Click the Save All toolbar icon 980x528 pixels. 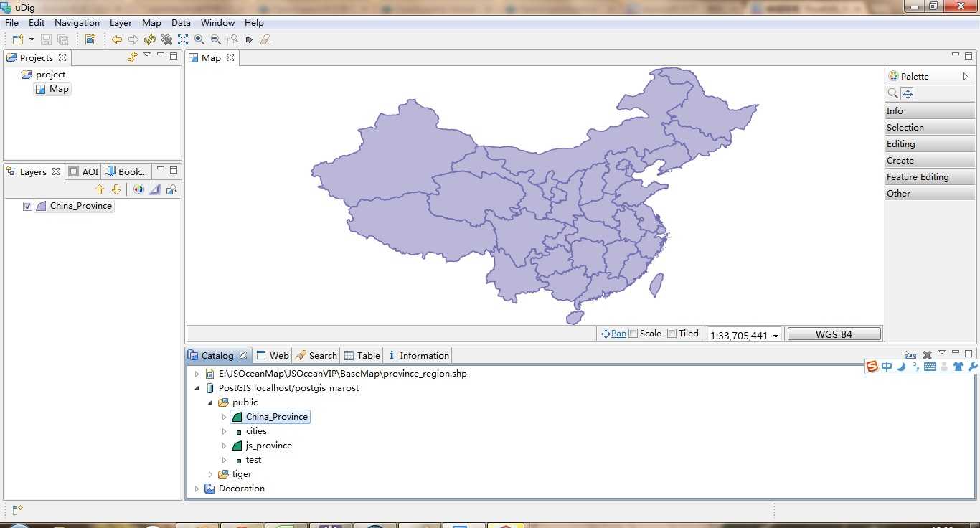tap(62, 39)
